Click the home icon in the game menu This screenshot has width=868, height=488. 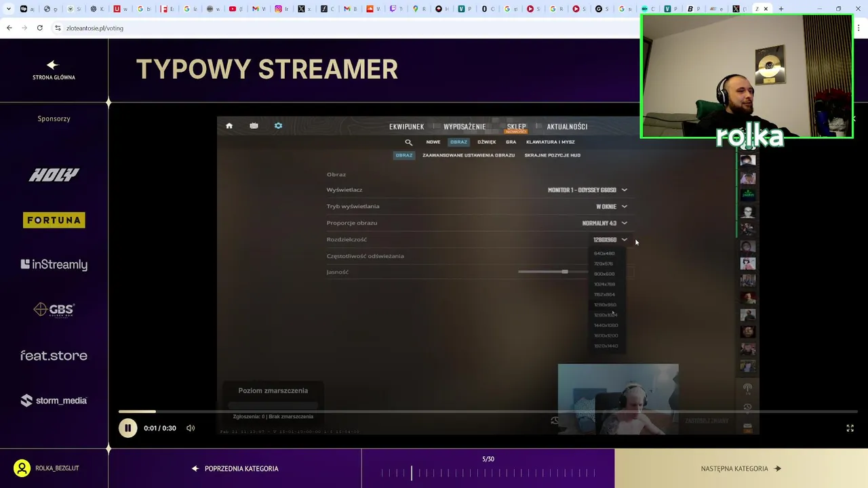[229, 126]
